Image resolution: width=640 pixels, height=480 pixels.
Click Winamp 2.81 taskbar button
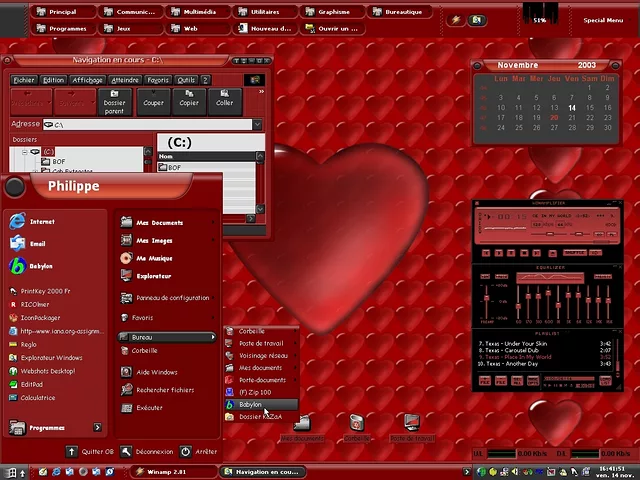(172, 471)
